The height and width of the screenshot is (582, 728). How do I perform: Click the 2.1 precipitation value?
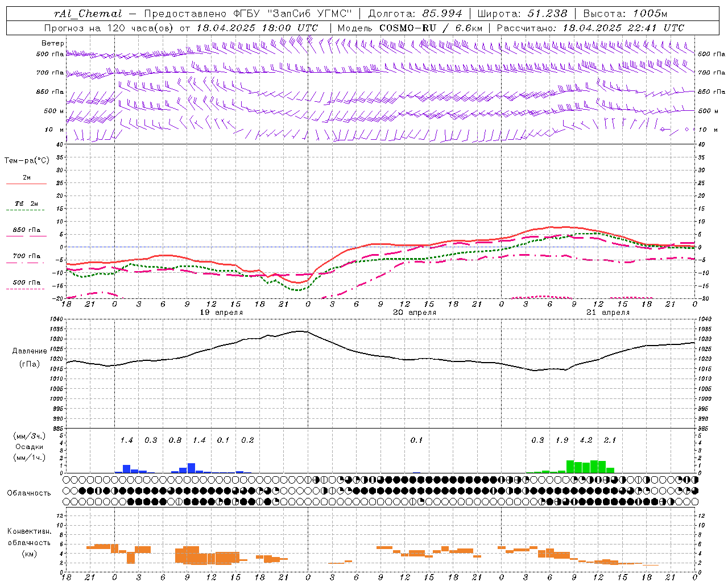pos(610,440)
